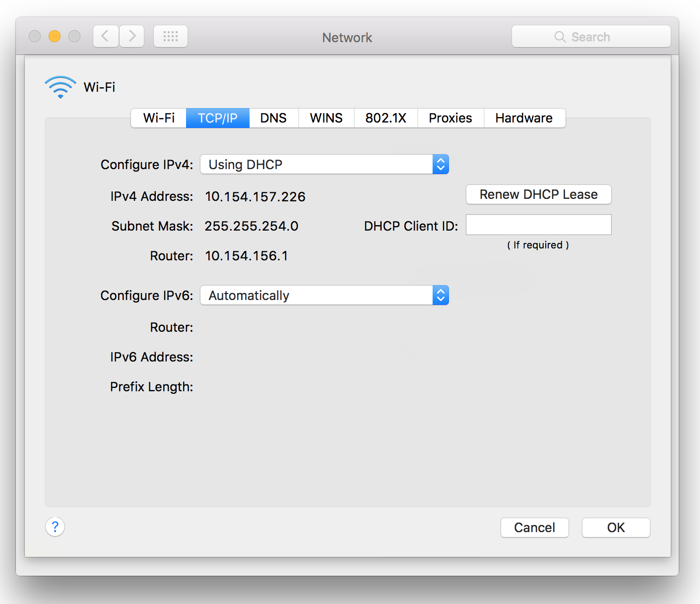Switch to the WINS tab
Viewport: 700px width, 604px height.
pos(326,118)
